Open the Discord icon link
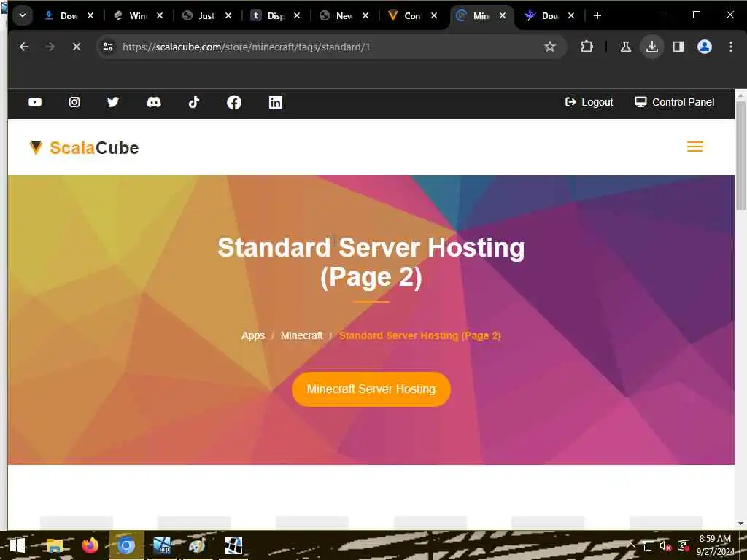Viewport: 747px width, 560px height. tap(154, 102)
